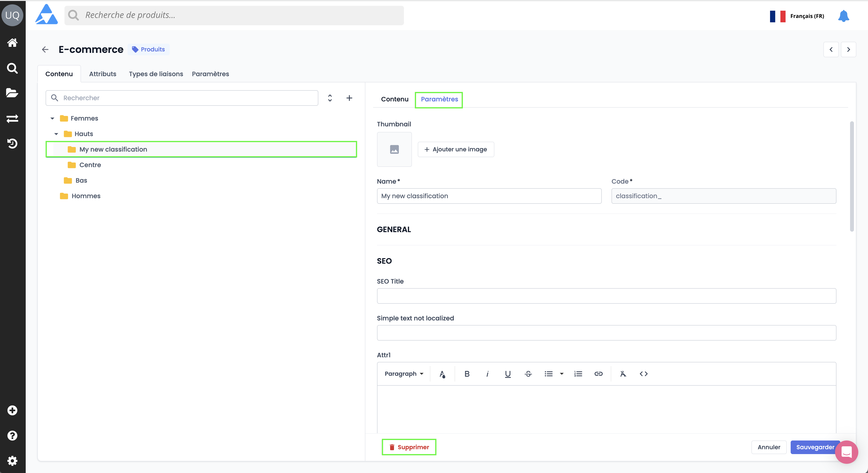This screenshot has height=473, width=868.
Task: Open the Paragraph style dropdown
Action: pyautogui.click(x=404, y=374)
